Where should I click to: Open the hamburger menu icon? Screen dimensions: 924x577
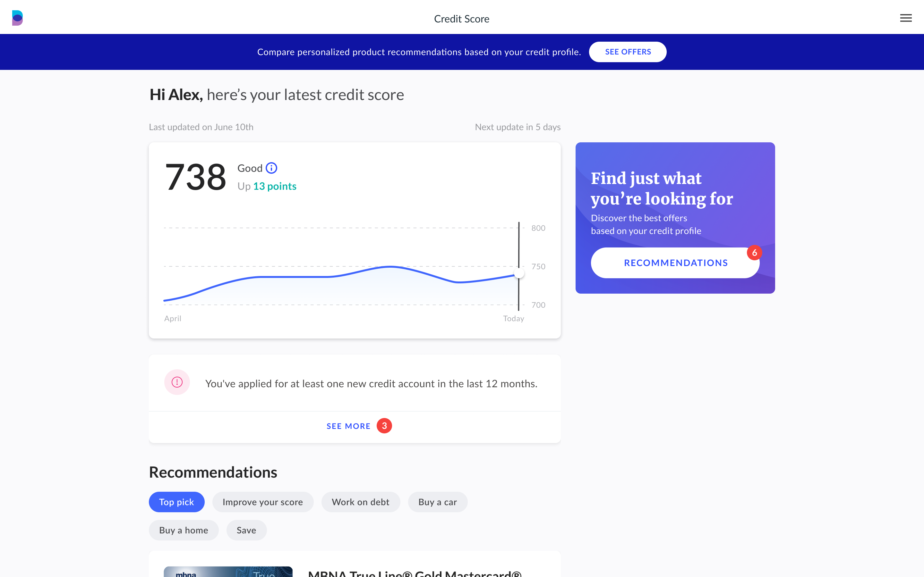(905, 18)
